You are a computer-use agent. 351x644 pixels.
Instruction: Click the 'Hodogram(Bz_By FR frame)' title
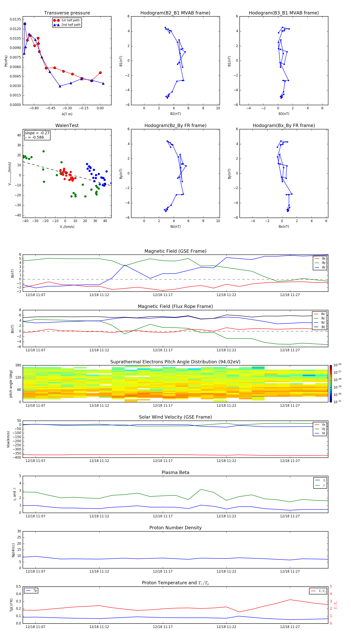coord(175,125)
